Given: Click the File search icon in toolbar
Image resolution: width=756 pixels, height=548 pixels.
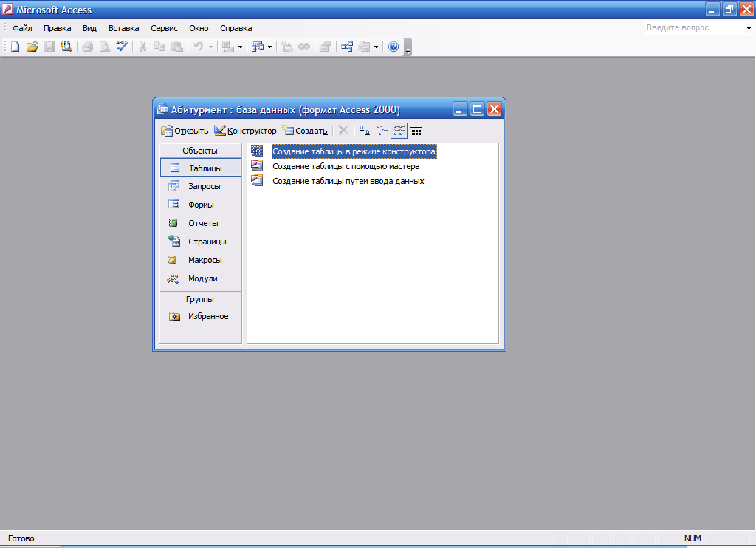Looking at the screenshot, I should 66,47.
